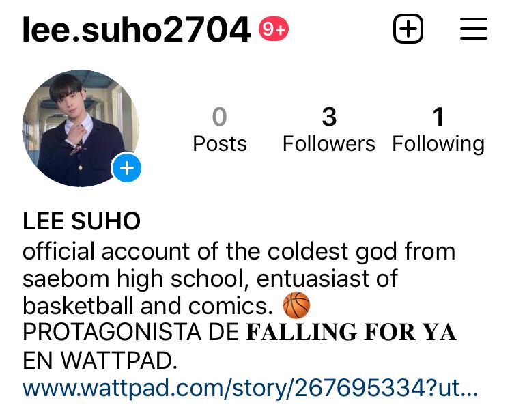The width and height of the screenshot is (512, 420).
Task: Click the 'PROTAGONISTA DE' bio text
Action: (131, 333)
